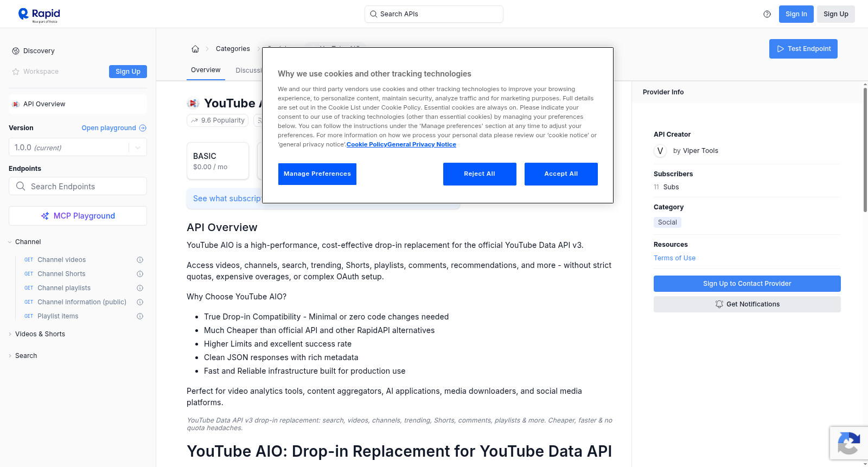Click the Social category tag
This screenshot has height=467, width=868.
click(667, 222)
